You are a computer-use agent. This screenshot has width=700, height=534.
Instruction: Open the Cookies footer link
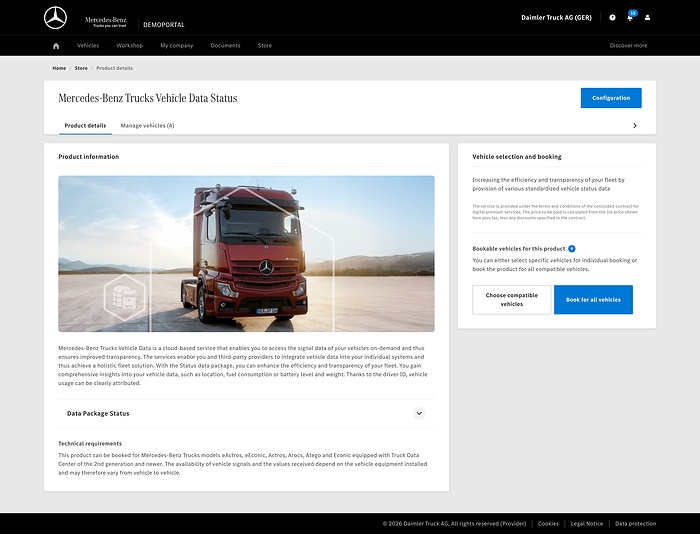click(548, 524)
